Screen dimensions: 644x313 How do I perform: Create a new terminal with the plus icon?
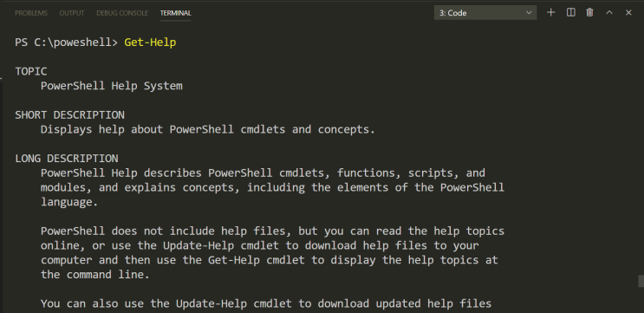[550, 13]
